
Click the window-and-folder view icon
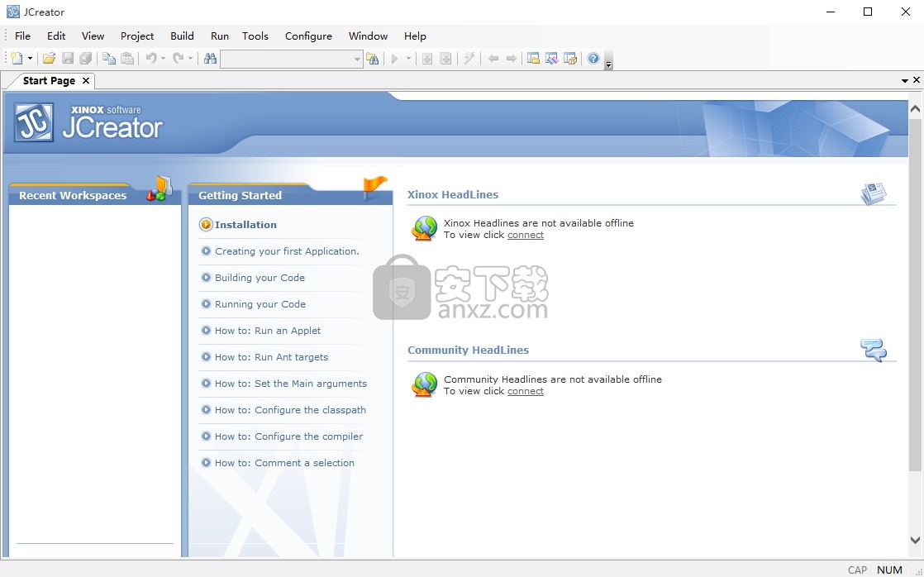tap(533, 59)
